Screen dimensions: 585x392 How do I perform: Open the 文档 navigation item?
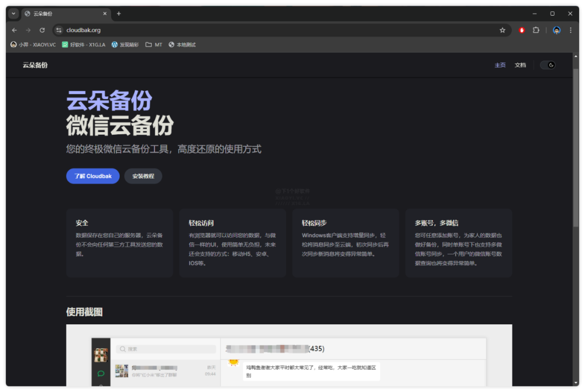pyautogui.click(x=520, y=65)
